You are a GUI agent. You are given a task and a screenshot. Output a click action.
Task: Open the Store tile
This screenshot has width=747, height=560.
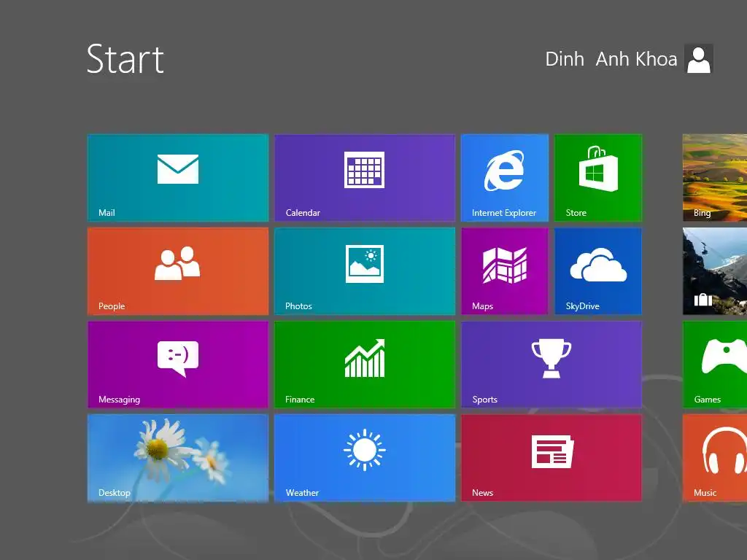(598, 178)
